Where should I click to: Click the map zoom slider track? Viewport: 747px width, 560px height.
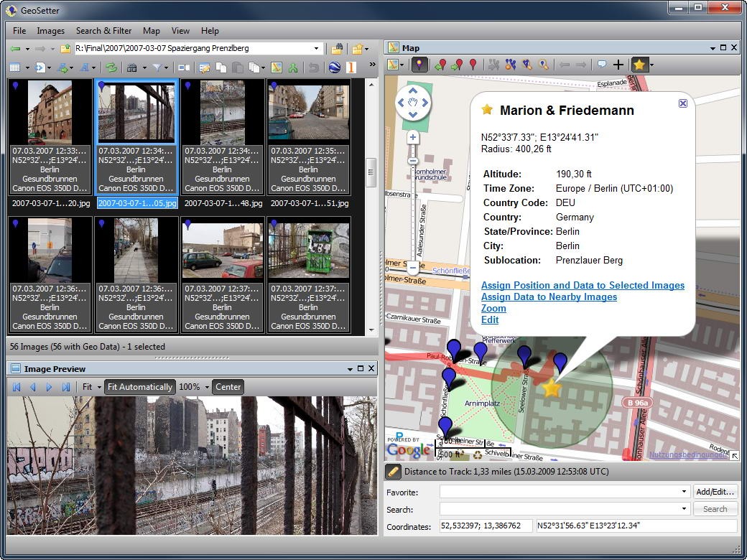pyautogui.click(x=413, y=208)
